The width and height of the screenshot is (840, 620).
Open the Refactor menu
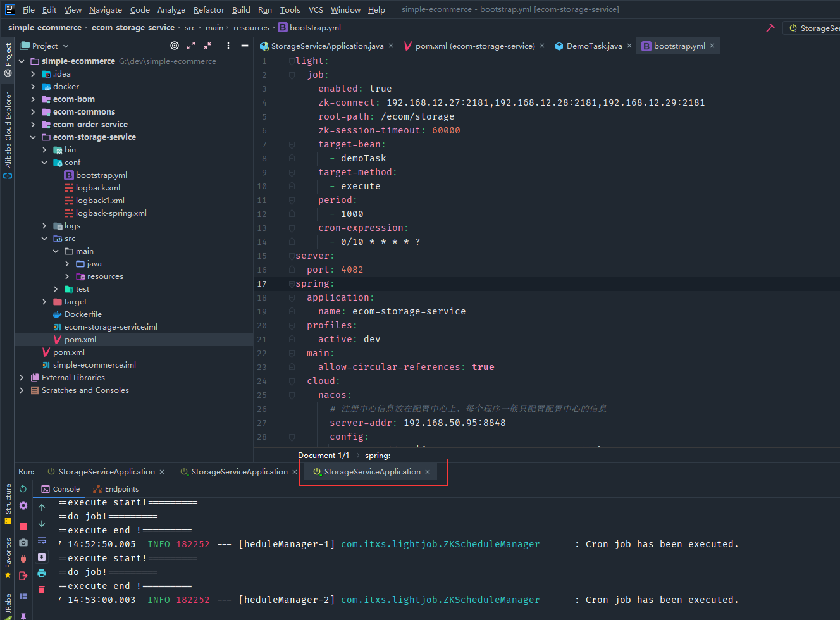tap(209, 9)
